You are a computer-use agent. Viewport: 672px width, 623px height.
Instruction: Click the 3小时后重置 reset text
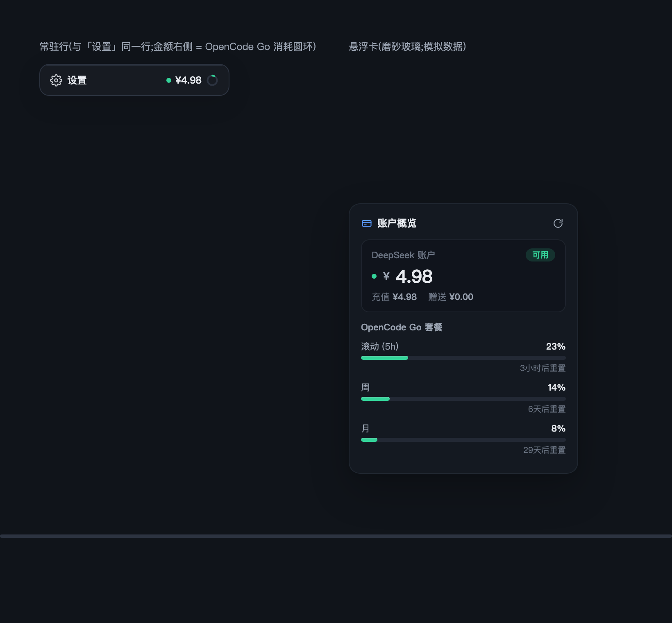(543, 368)
